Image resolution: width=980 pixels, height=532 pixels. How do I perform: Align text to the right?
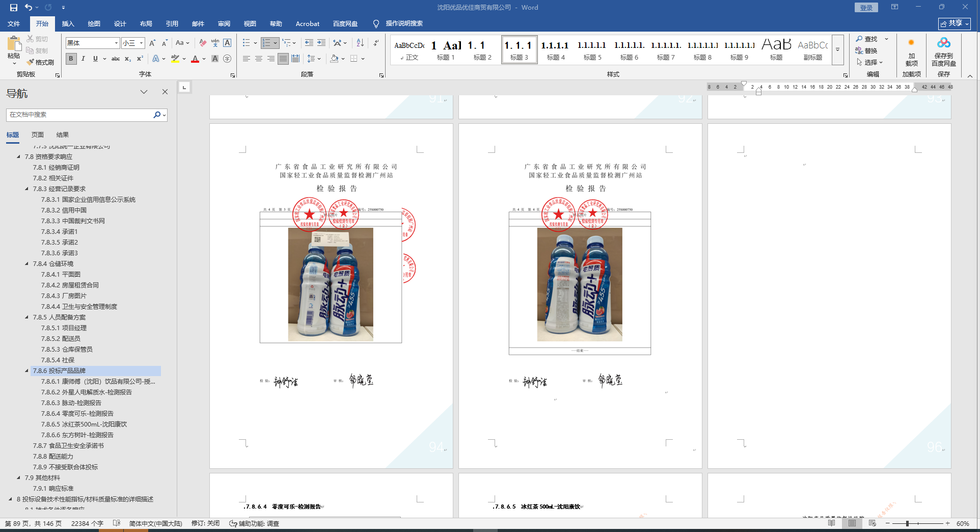[271, 59]
